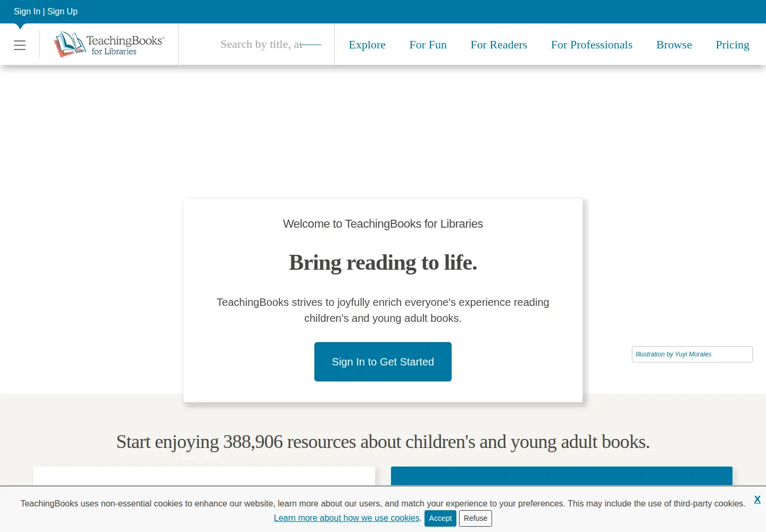
Task: Open the For Readers menu
Action: [x=499, y=45]
